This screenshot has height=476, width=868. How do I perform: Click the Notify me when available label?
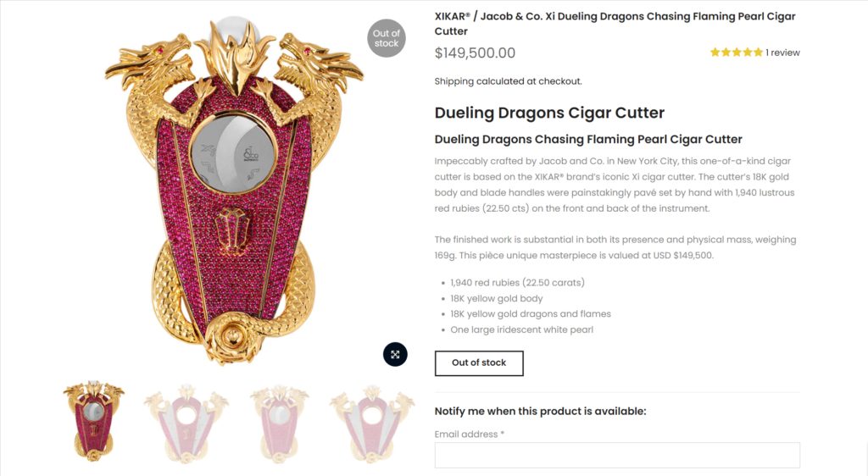click(x=540, y=412)
